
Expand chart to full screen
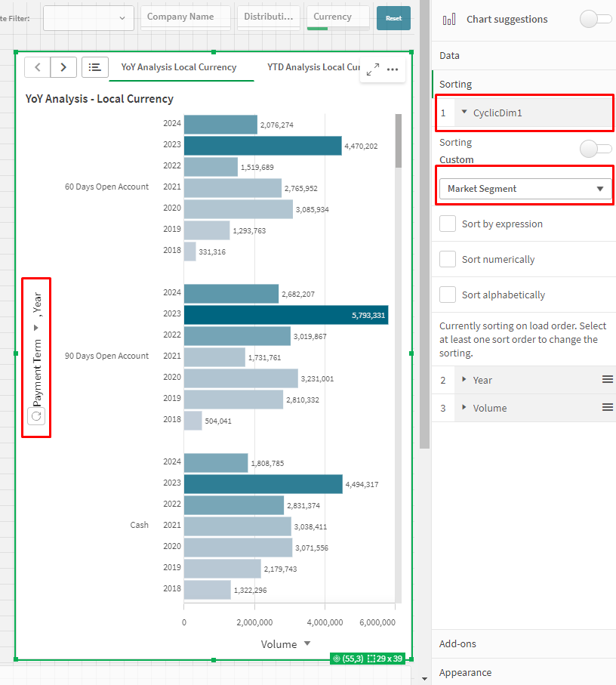372,69
